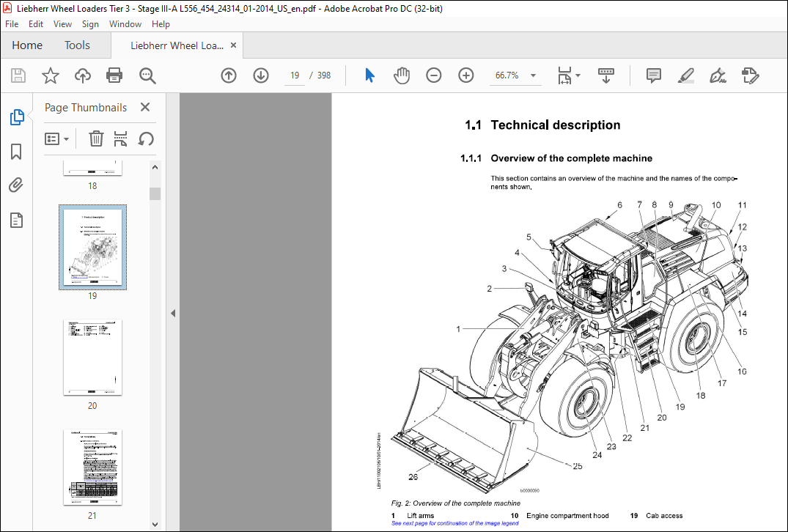Open the Find text search tool
The image size is (788, 532).
(x=147, y=76)
